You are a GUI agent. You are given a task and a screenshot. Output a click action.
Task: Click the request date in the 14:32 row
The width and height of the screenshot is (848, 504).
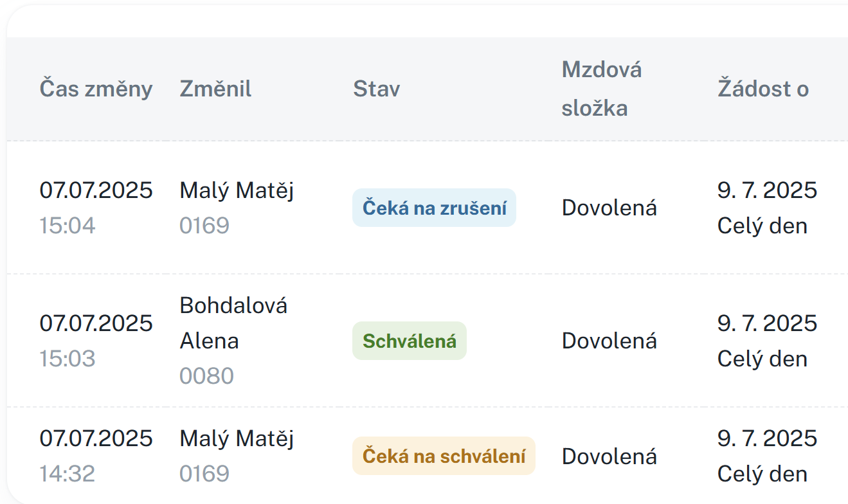[x=766, y=439]
